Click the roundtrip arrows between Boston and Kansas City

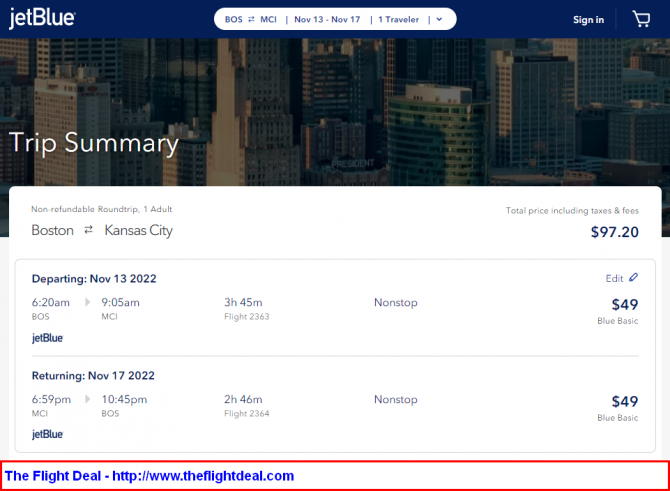click(88, 230)
